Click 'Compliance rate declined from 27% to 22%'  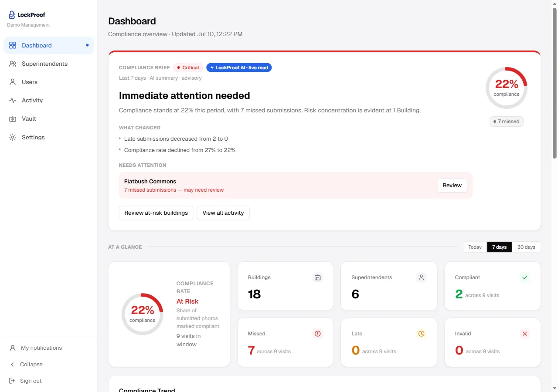pos(180,150)
